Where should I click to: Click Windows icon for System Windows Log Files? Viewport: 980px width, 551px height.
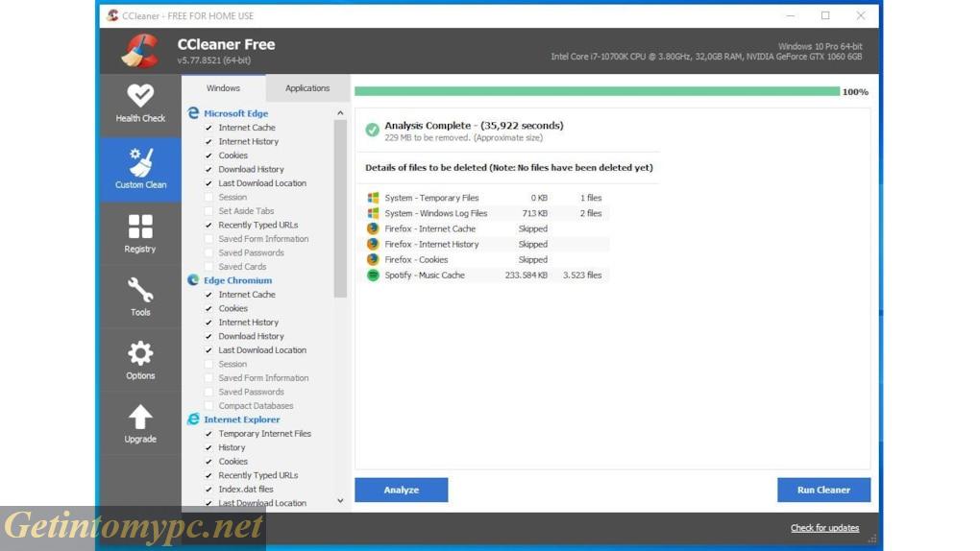click(x=373, y=213)
